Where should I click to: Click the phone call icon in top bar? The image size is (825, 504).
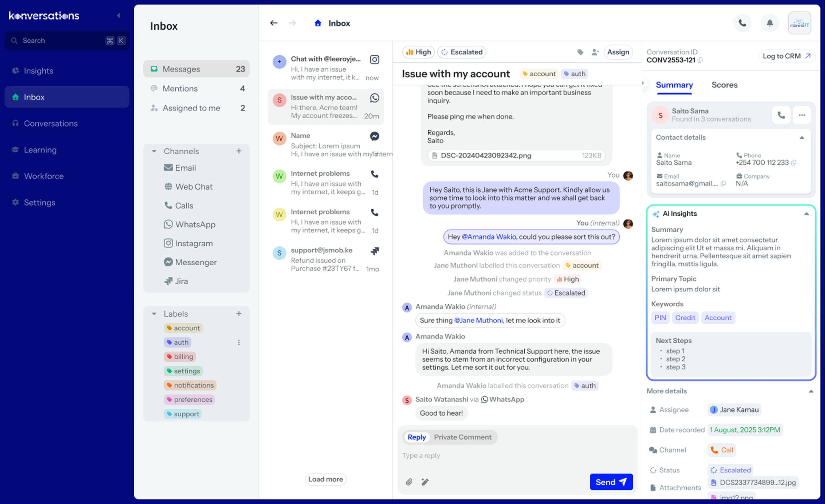pos(742,23)
